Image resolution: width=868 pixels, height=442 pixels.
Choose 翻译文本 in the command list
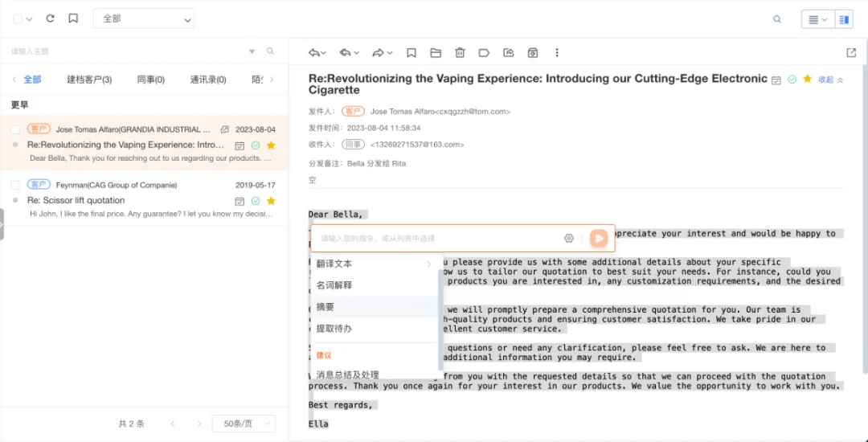tap(334, 264)
